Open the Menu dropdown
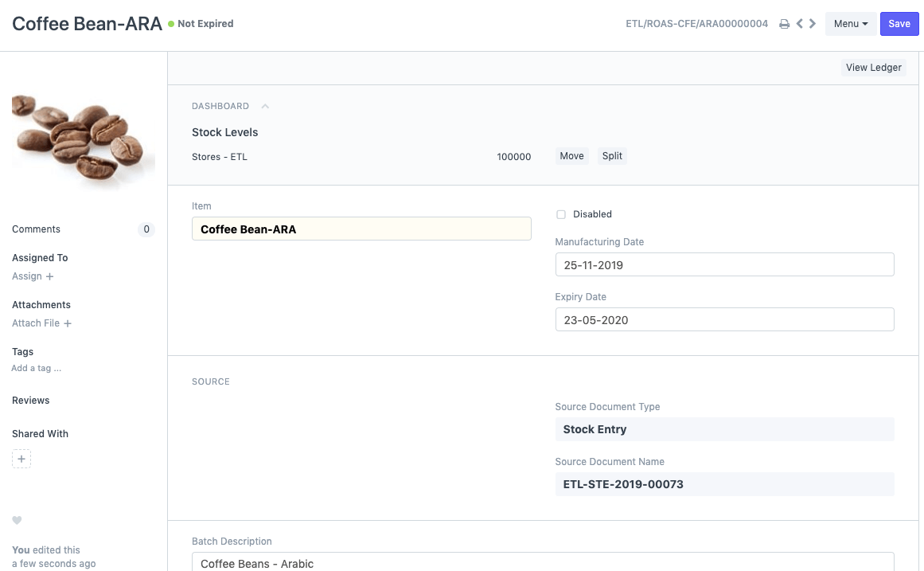The height and width of the screenshot is (571, 924). click(x=850, y=24)
